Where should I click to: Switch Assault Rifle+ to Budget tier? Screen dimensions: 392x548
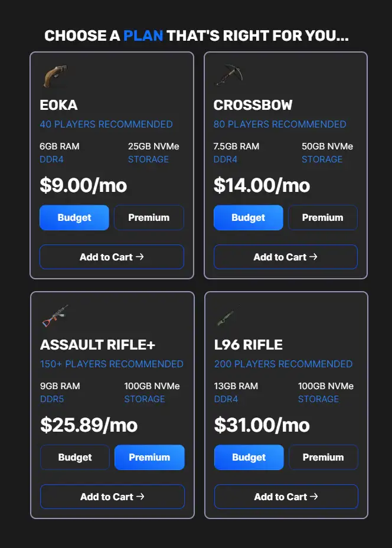click(x=74, y=457)
